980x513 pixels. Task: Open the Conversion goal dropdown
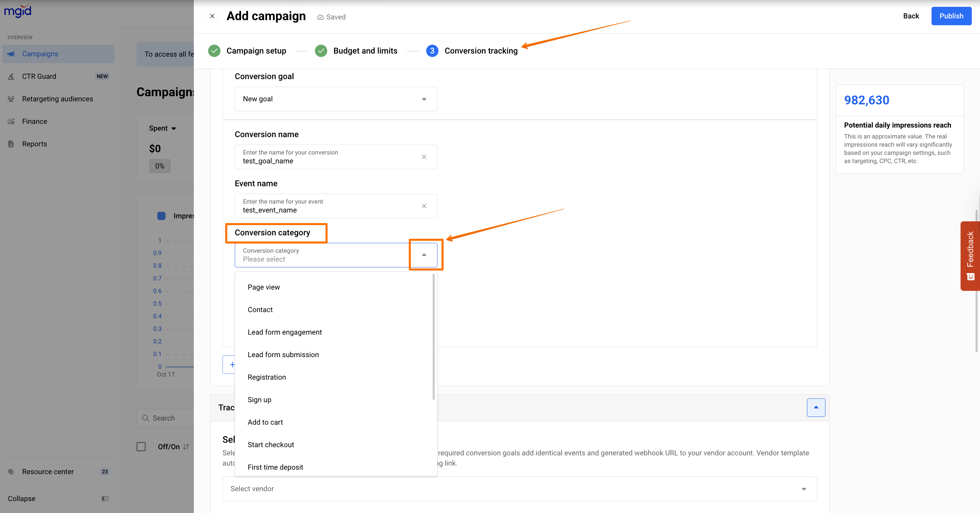pyautogui.click(x=335, y=99)
